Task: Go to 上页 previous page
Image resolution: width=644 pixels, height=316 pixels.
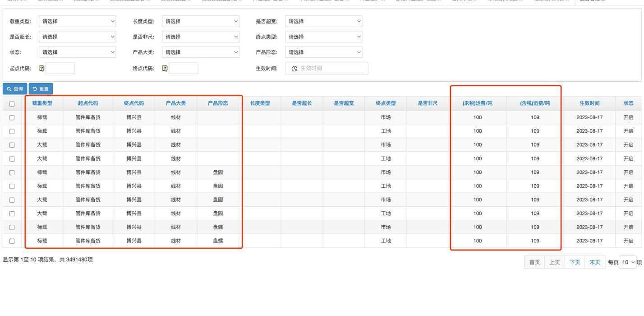Action: [x=555, y=262]
